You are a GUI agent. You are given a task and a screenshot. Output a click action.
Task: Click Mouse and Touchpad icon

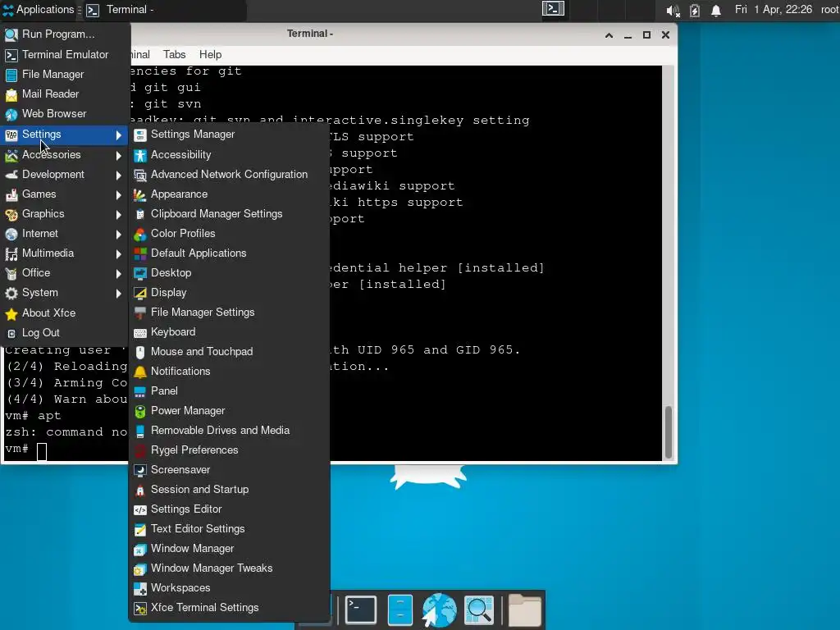pos(139,353)
